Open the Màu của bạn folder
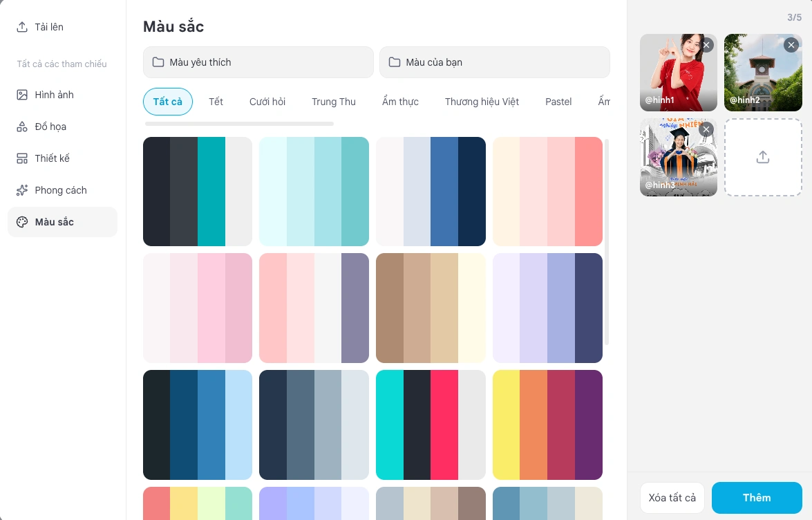 495,62
